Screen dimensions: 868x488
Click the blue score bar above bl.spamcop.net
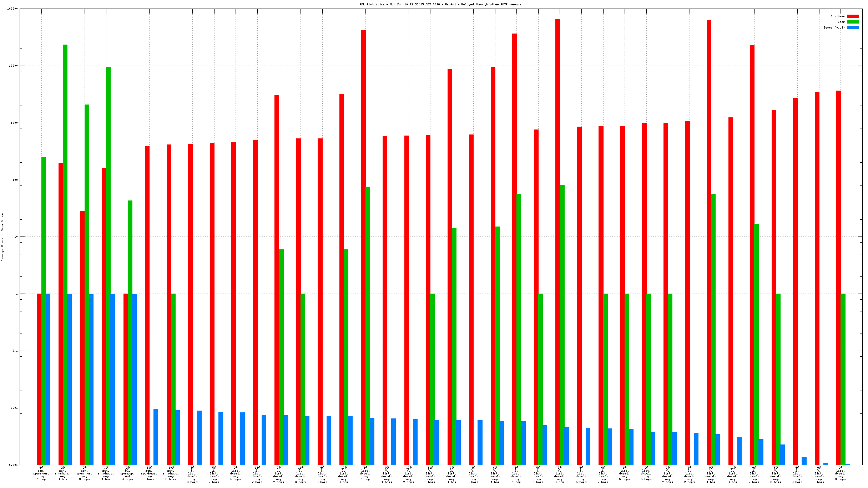[x=135, y=378]
